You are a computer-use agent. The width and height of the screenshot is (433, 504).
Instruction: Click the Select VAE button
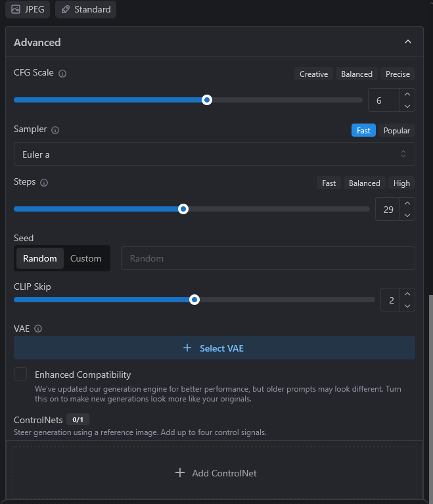[214, 348]
